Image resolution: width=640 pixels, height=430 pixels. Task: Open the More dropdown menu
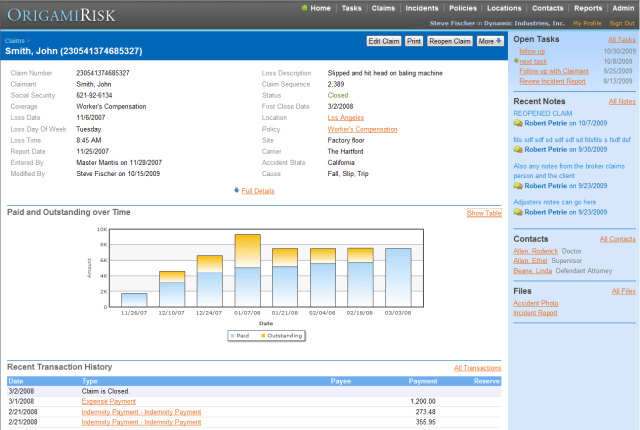point(490,41)
